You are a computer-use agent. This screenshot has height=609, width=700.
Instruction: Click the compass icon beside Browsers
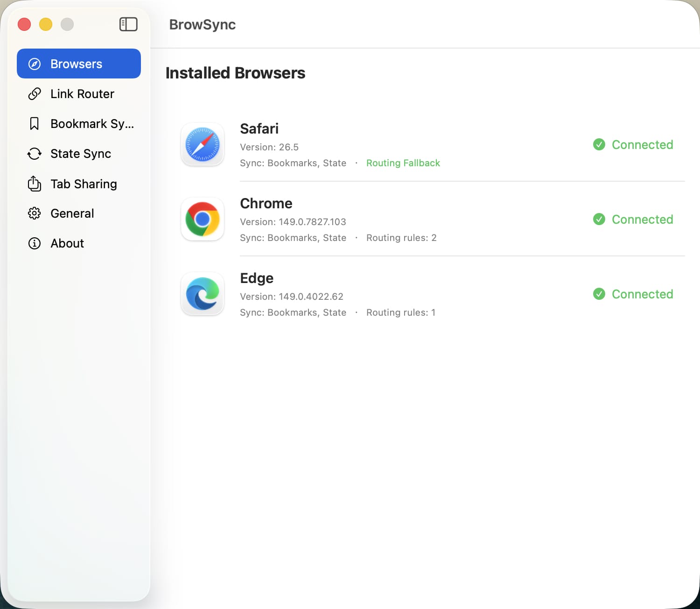(x=35, y=64)
